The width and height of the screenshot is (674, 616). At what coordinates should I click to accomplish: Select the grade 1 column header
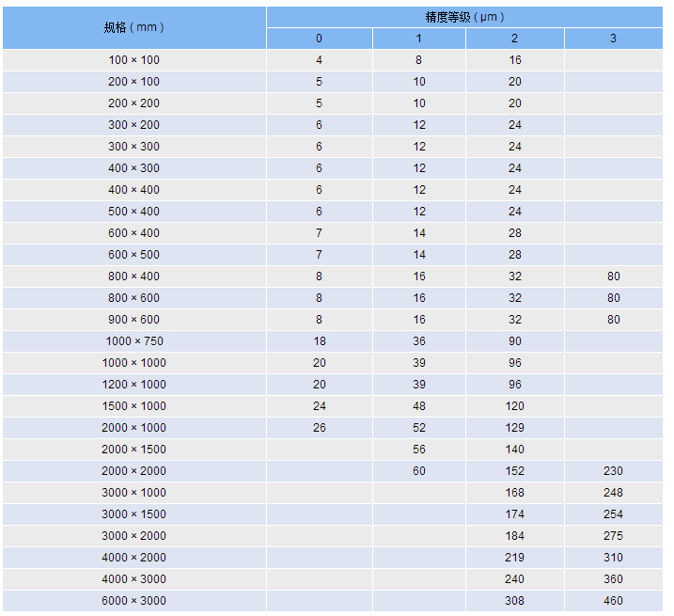[419, 39]
